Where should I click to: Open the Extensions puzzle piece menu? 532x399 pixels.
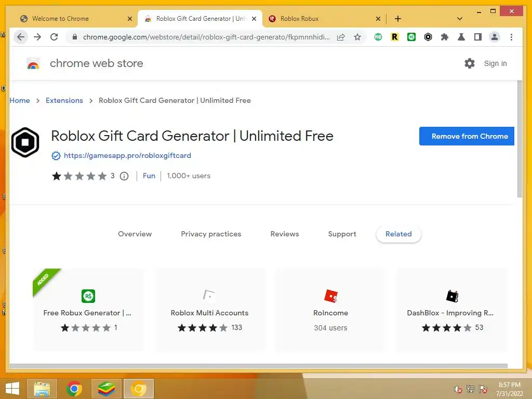point(445,37)
